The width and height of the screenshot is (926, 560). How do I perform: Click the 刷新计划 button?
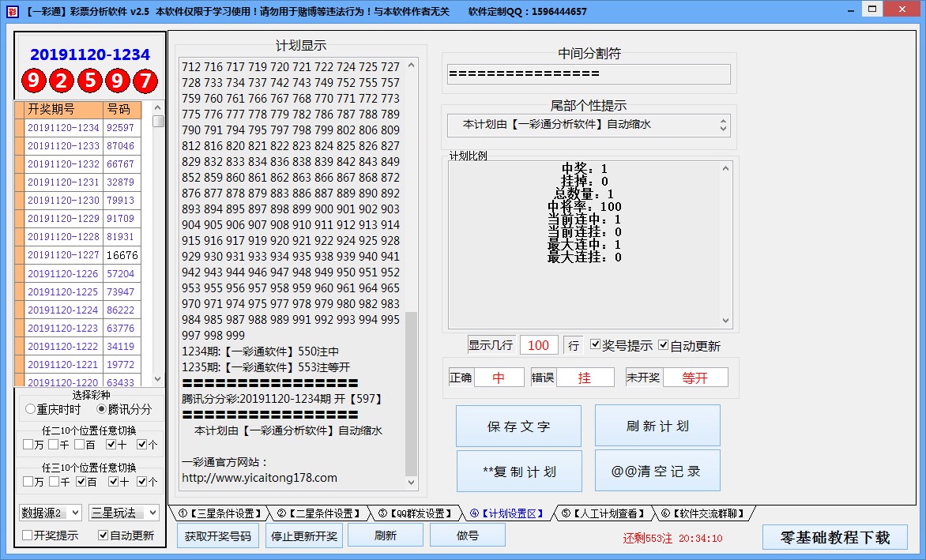pyautogui.click(x=657, y=425)
